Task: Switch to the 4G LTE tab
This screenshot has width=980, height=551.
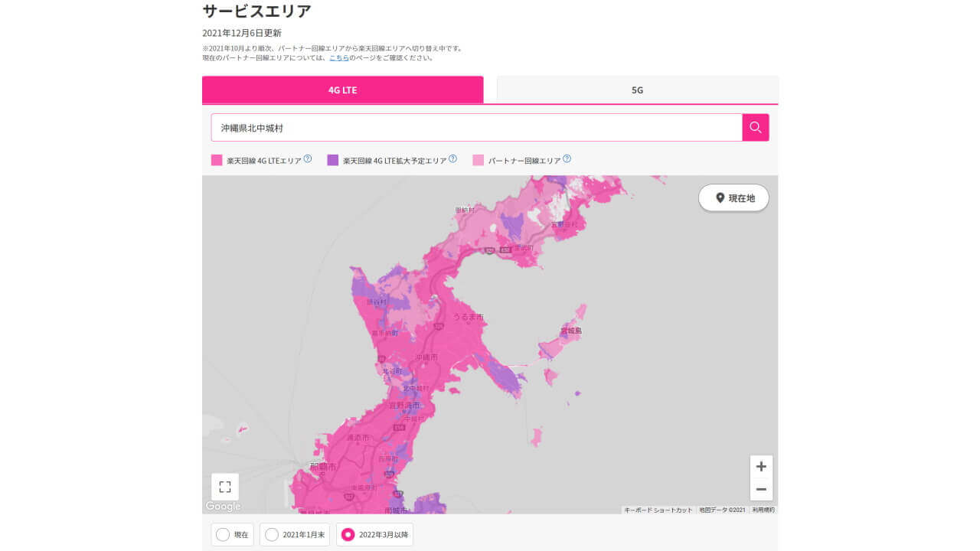Action: pos(342,90)
